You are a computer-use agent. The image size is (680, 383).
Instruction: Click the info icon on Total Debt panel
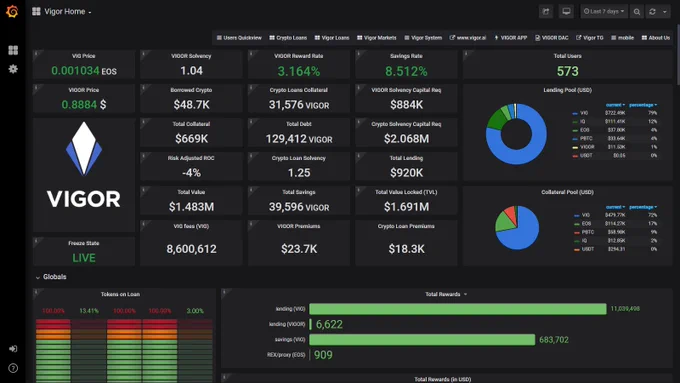pos(251,121)
